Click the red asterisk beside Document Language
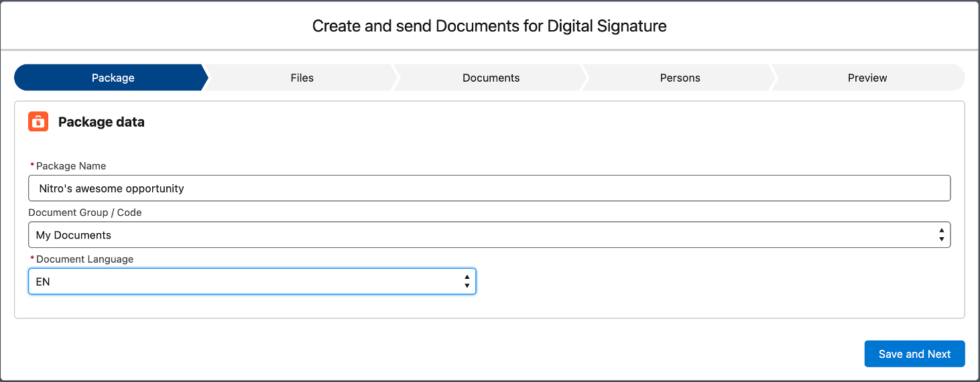This screenshot has width=980, height=382. coord(32,259)
